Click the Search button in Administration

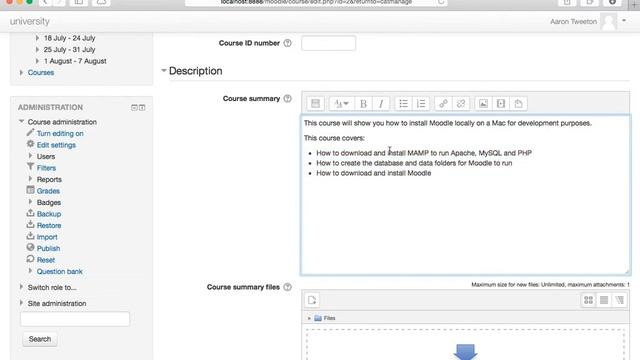(40, 339)
